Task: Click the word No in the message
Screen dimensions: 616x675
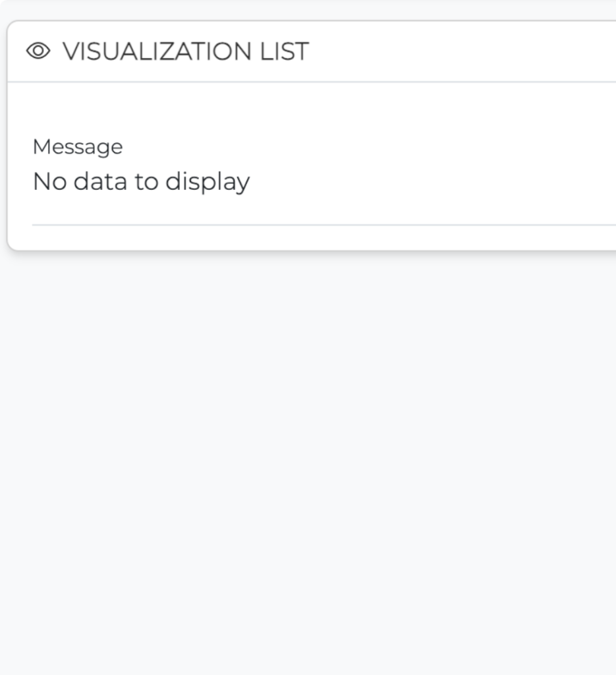Action: pos(50,181)
